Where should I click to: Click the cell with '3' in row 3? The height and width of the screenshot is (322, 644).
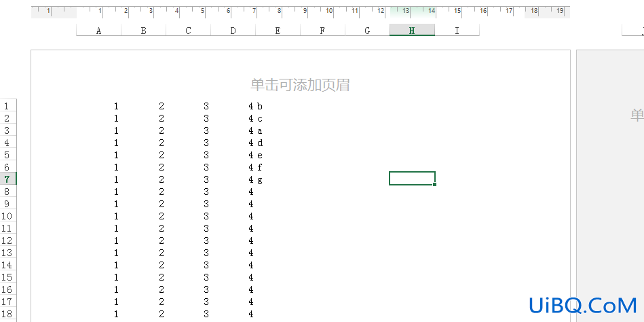click(188, 131)
